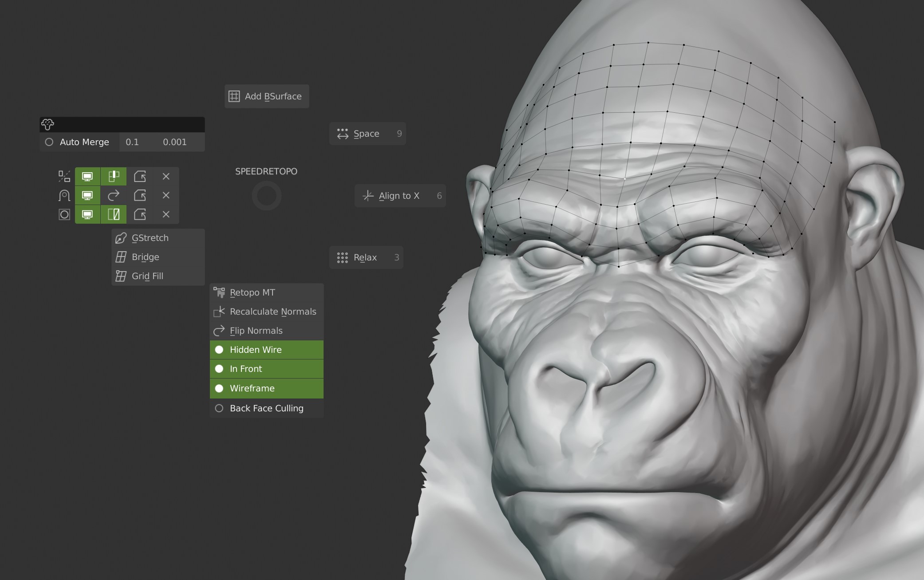Toggle viewport display for the Shrinkwrap row

pyautogui.click(x=87, y=195)
